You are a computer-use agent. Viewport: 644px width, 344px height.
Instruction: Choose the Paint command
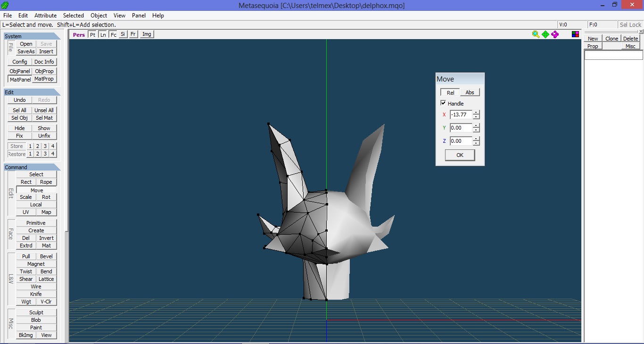click(x=36, y=328)
